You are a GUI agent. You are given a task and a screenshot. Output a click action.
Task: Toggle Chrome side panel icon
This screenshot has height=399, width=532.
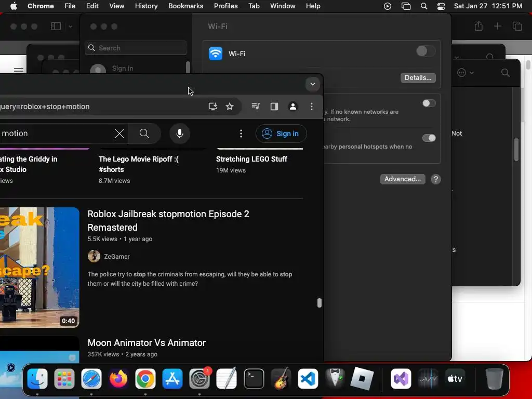point(274,107)
